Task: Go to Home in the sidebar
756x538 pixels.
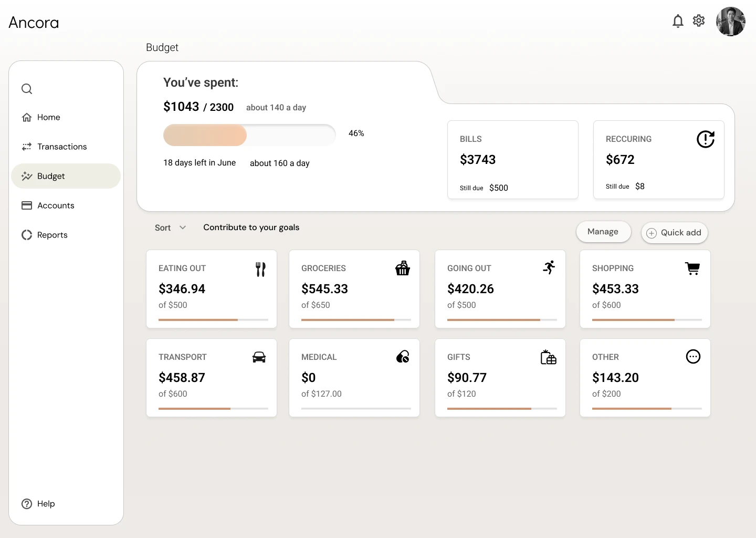Action: (66, 117)
